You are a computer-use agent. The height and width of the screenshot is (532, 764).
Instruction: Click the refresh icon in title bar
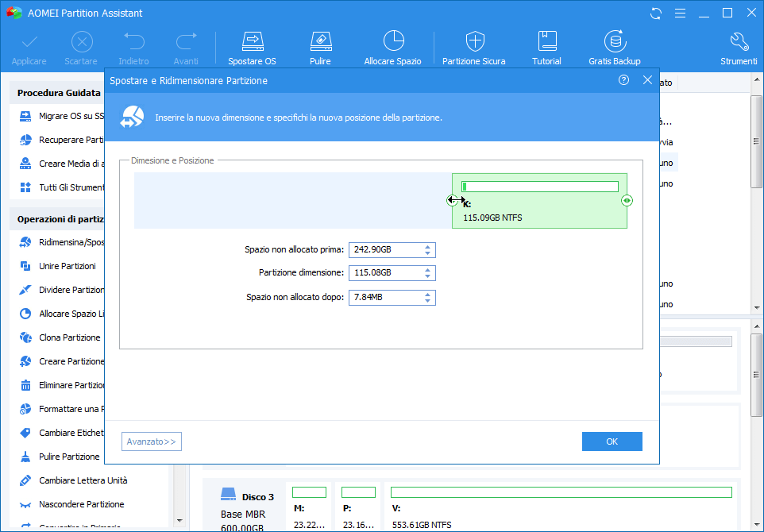(x=656, y=13)
